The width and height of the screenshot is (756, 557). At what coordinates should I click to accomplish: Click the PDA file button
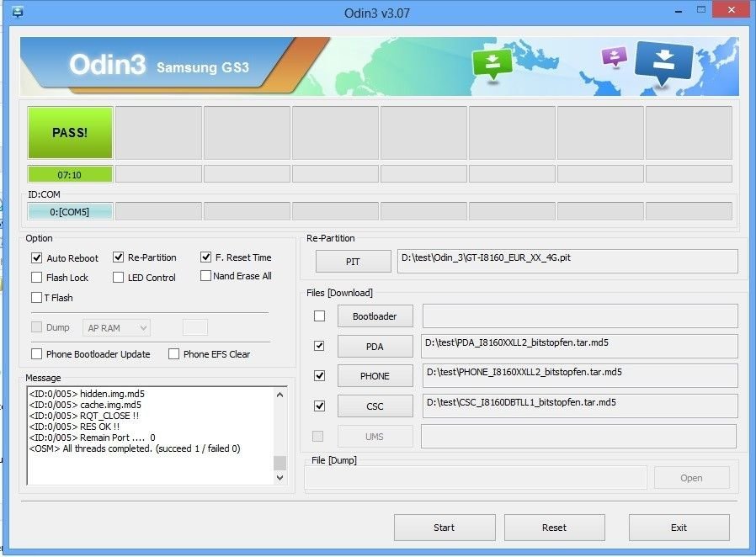[x=375, y=347]
